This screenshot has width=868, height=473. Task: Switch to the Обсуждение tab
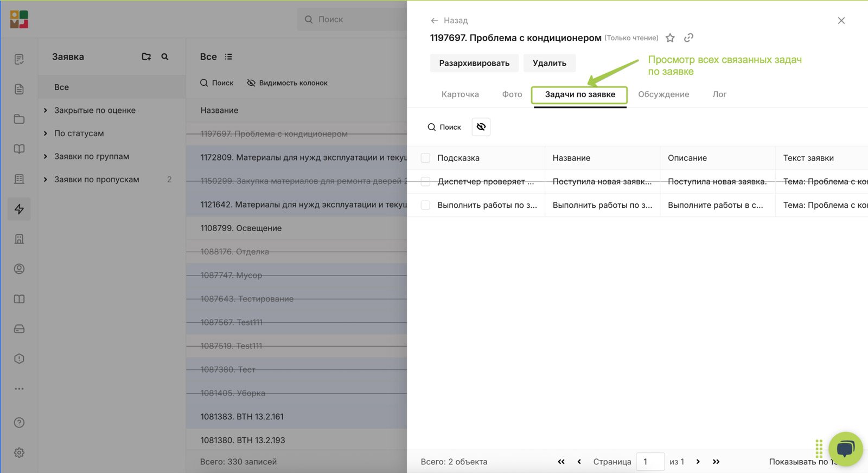663,94
